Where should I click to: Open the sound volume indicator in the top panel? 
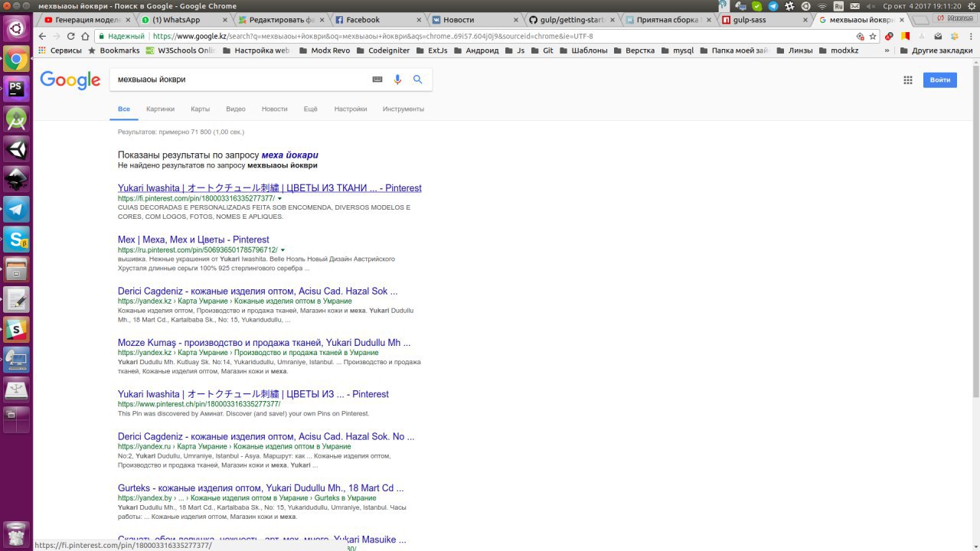[872, 6]
